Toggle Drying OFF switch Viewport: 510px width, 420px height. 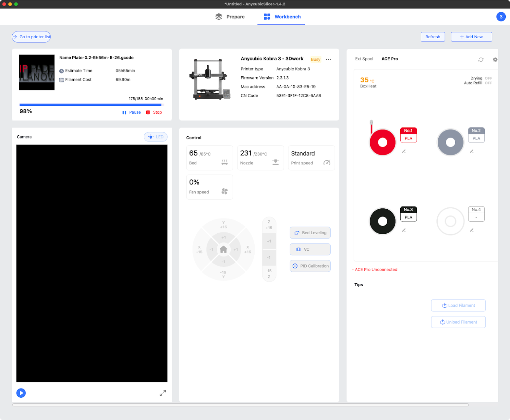tap(488, 78)
